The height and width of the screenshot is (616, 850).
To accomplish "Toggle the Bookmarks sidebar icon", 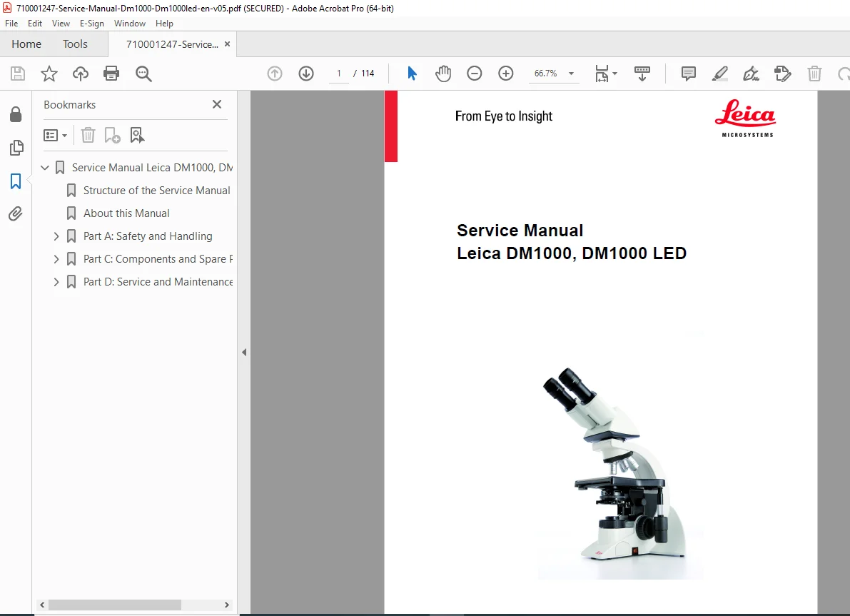I will point(16,181).
